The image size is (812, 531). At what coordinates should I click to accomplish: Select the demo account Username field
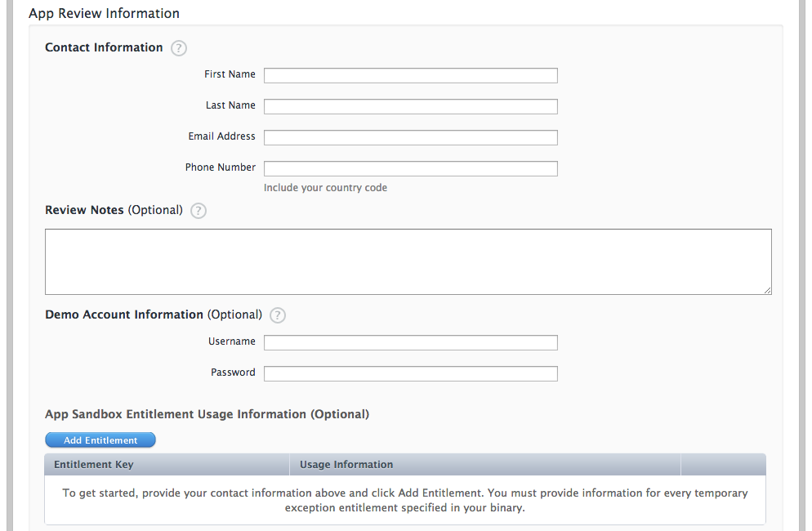point(410,342)
